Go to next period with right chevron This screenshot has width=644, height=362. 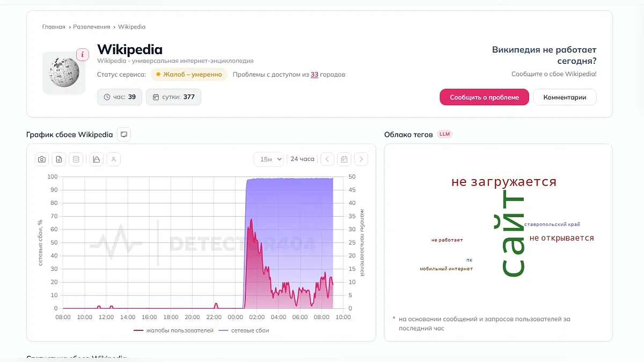(x=361, y=159)
